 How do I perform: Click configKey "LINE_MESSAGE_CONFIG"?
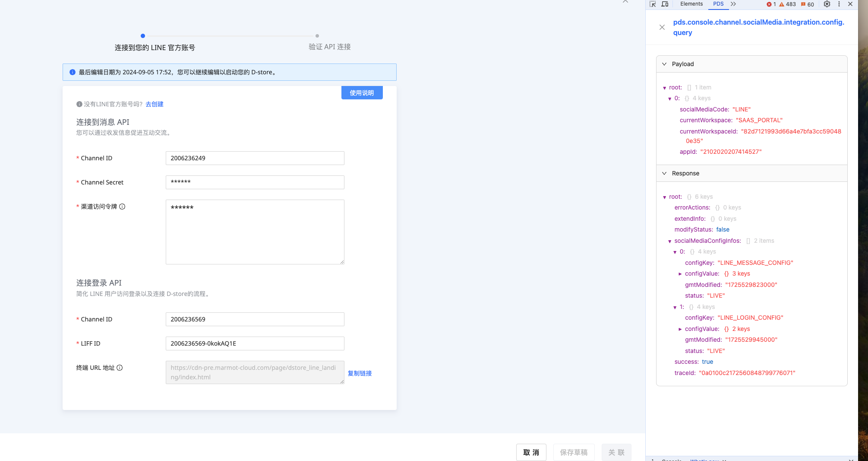(x=755, y=263)
